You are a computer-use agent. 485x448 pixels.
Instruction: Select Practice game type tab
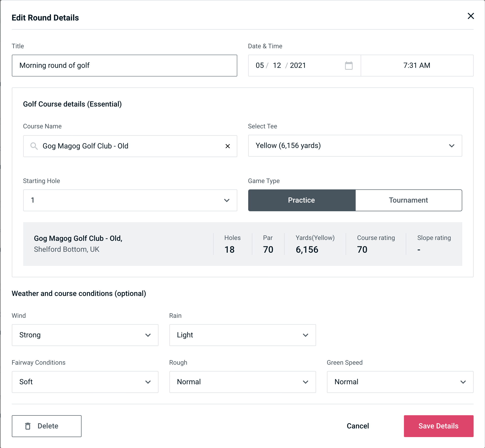pos(301,200)
